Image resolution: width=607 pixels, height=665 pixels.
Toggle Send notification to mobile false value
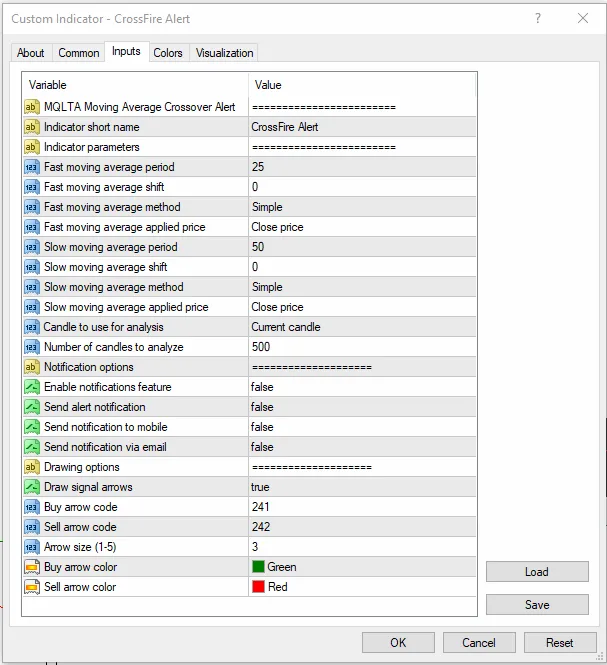click(362, 427)
